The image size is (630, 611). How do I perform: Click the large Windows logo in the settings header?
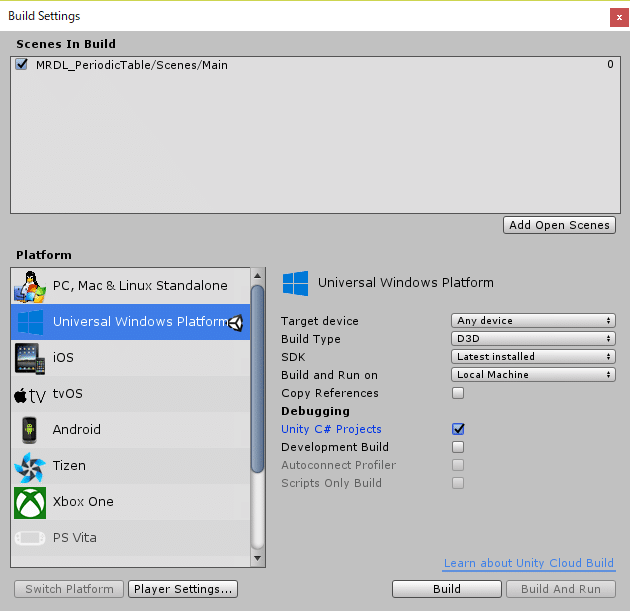pyautogui.click(x=295, y=283)
